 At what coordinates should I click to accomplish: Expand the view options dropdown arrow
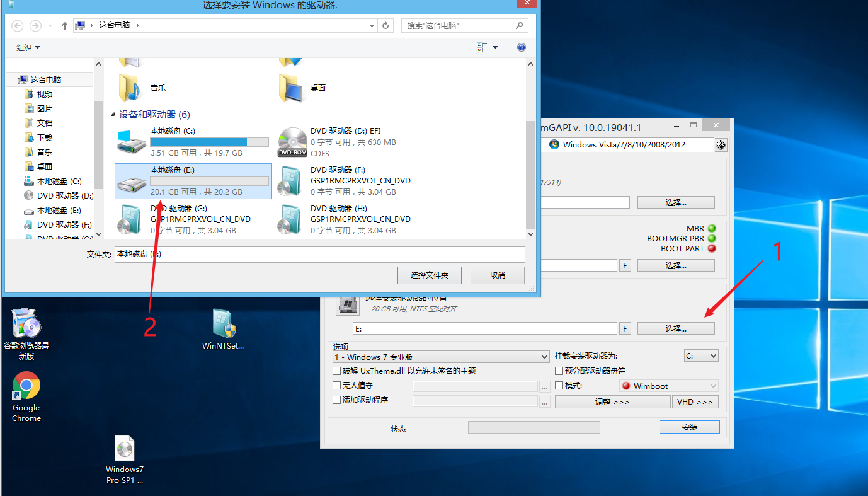coord(495,47)
